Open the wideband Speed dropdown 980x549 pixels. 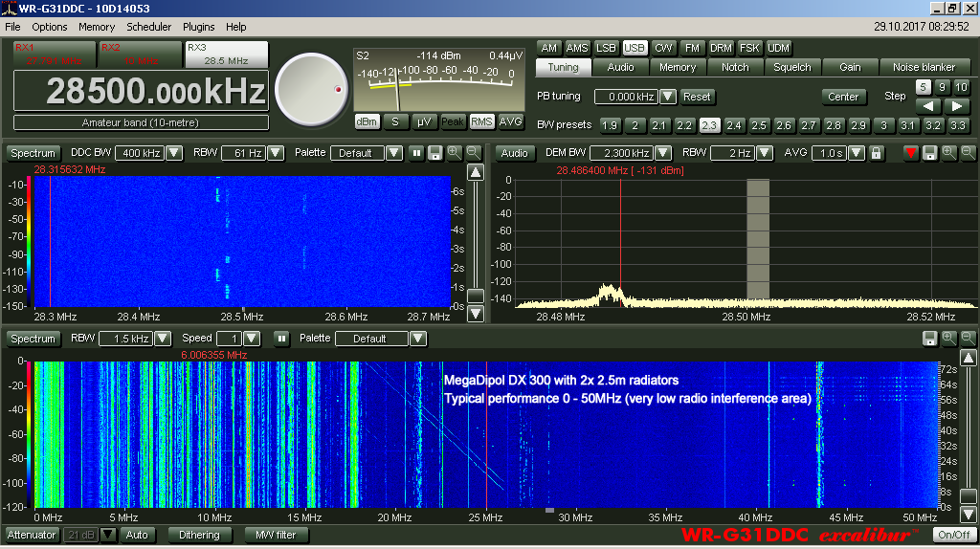point(252,339)
